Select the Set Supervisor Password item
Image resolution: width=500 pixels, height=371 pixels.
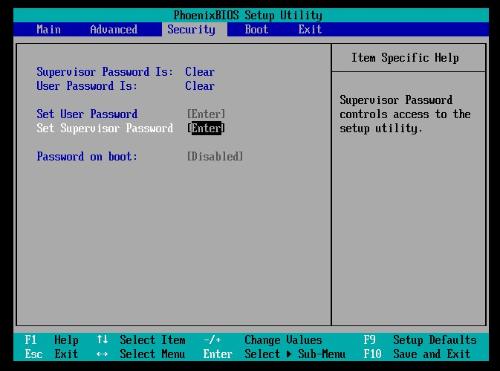click(105, 128)
